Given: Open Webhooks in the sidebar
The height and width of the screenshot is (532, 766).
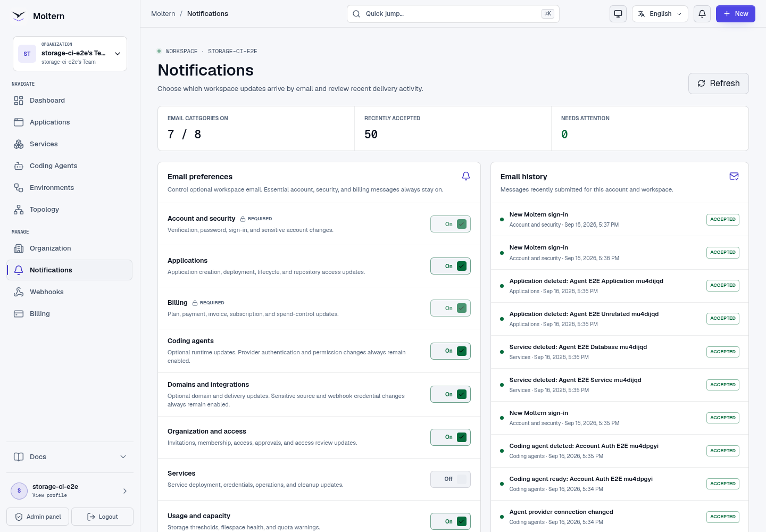Looking at the screenshot, I should pos(69,292).
